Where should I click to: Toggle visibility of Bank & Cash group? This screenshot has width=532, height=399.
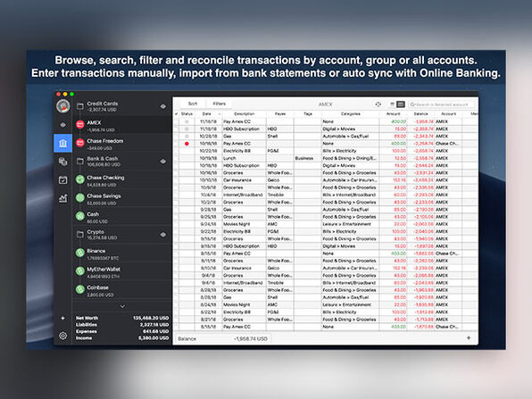[163, 162]
